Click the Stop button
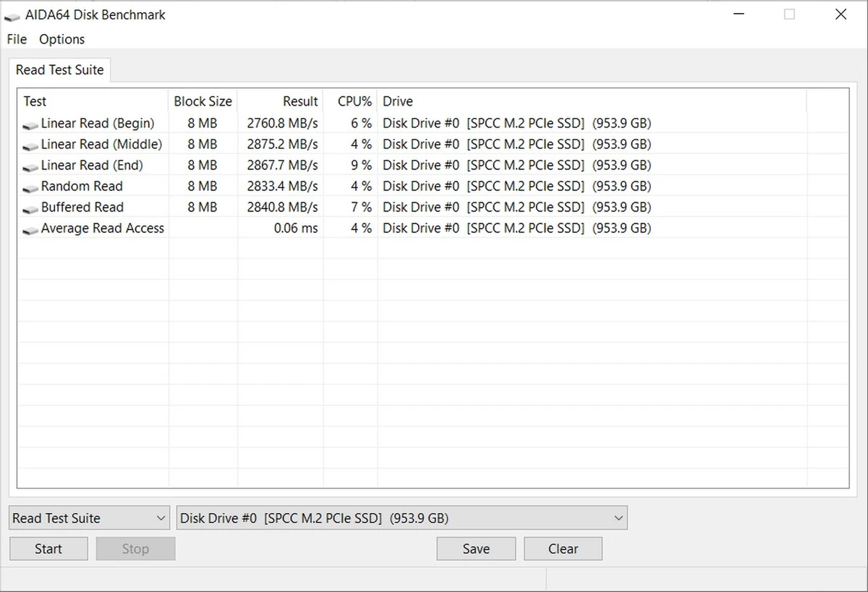 point(135,549)
